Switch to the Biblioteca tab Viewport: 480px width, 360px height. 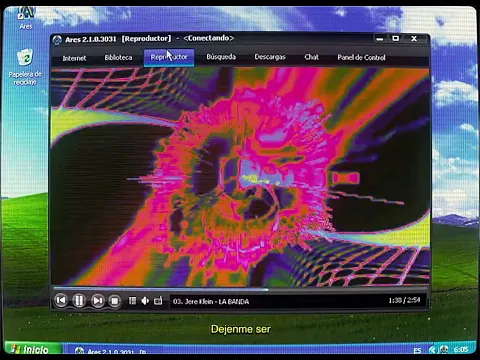(x=118, y=58)
